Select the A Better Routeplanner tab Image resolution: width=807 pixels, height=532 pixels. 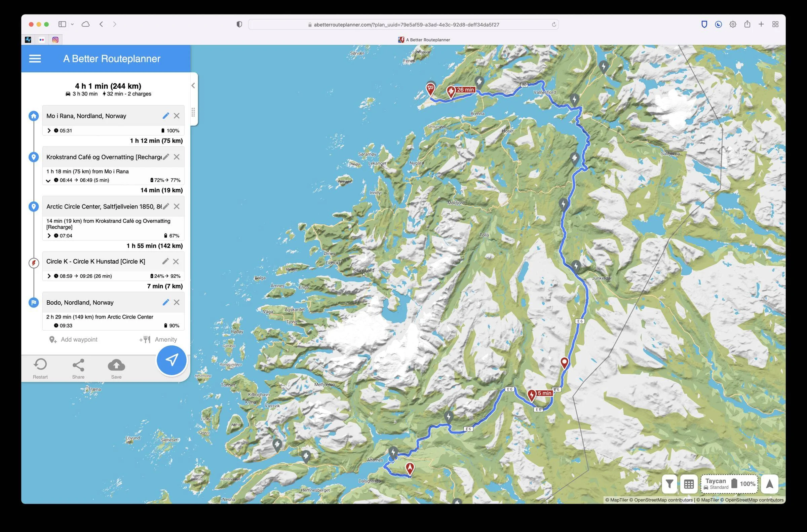tap(424, 40)
